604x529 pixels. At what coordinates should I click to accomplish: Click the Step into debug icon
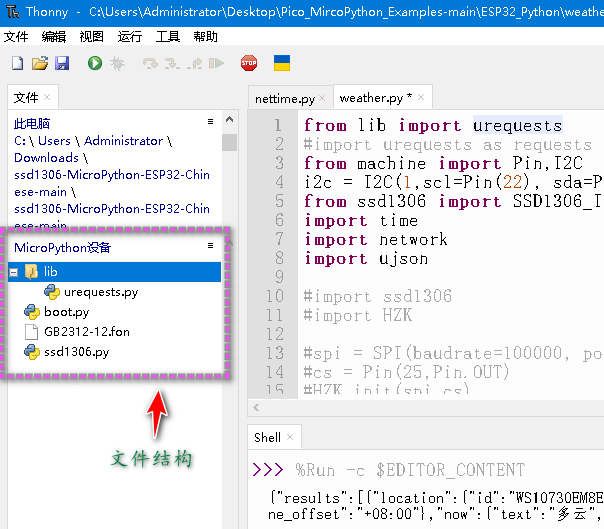(172, 63)
